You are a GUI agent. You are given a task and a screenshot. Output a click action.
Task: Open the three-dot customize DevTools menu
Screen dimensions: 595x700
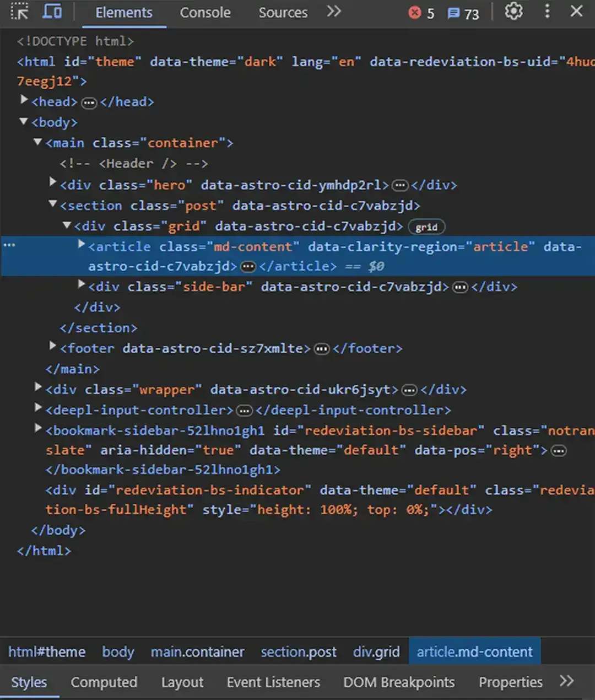[547, 11]
